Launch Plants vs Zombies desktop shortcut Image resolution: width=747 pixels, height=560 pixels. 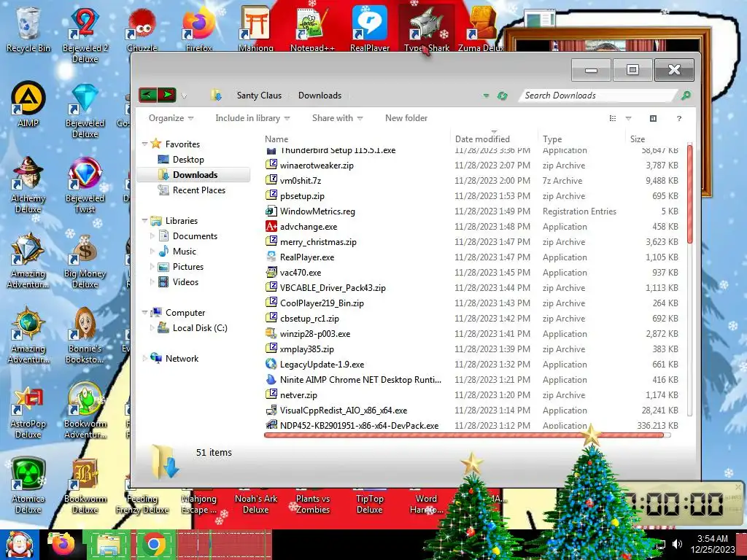pyautogui.click(x=312, y=503)
